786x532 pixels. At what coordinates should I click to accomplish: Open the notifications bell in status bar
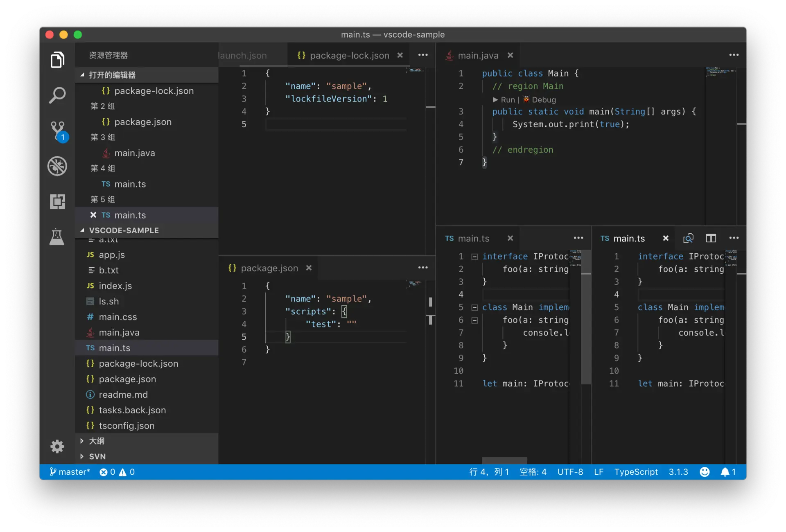pyautogui.click(x=725, y=472)
